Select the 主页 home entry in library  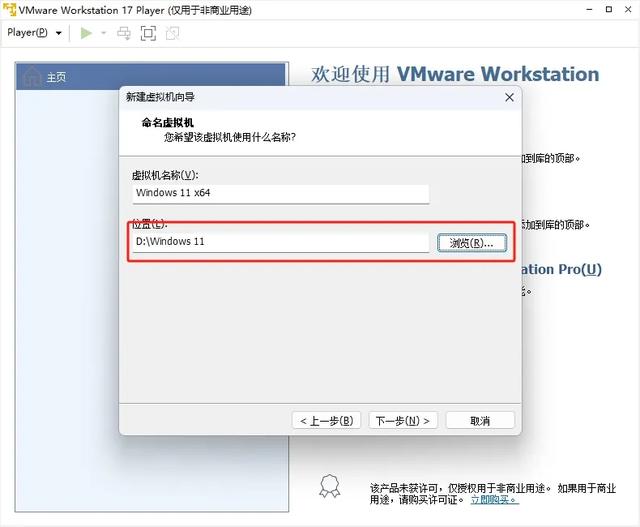(x=151, y=76)
